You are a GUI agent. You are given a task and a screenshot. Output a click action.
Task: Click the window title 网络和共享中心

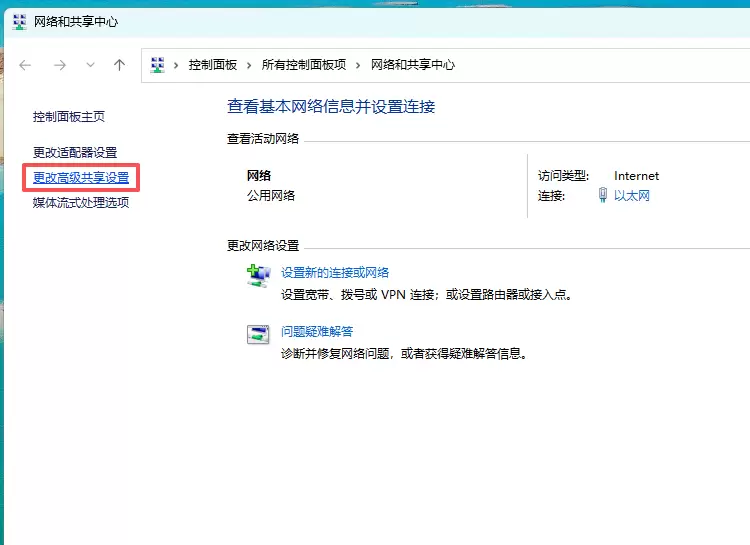[76, 22]
